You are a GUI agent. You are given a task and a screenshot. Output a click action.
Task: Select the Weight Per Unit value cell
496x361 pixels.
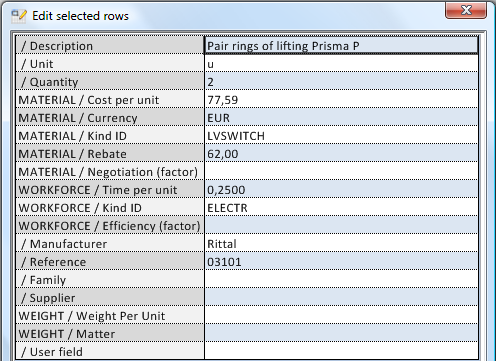click(x=341, y=315)
